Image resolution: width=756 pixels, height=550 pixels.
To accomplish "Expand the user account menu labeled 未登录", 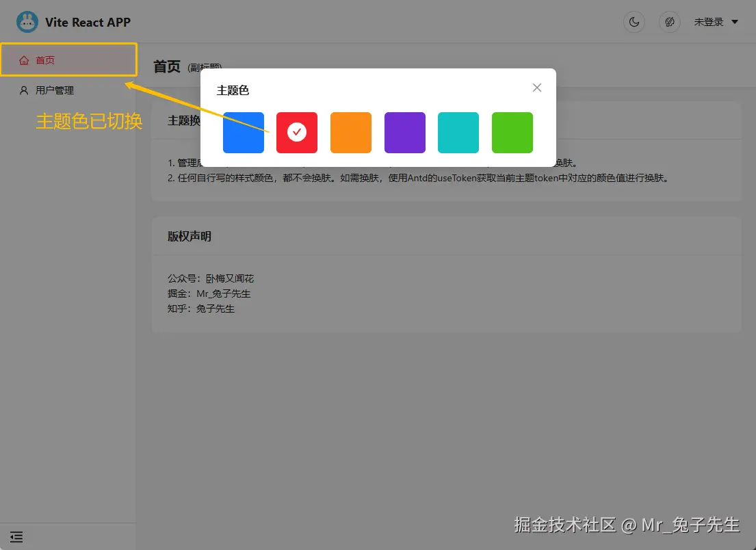I will (x=709, y=21).
